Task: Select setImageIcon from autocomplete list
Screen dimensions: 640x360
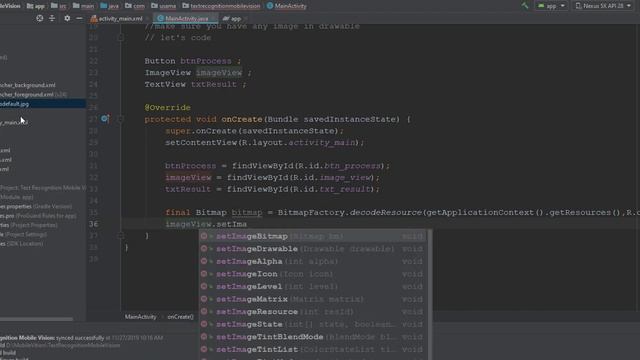Action: tap(313, 274)
